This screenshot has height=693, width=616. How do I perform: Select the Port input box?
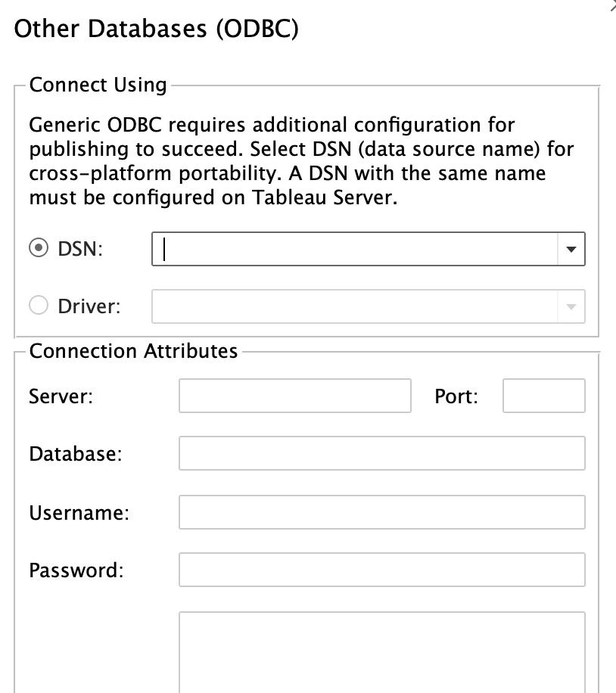tap(544, 396)
